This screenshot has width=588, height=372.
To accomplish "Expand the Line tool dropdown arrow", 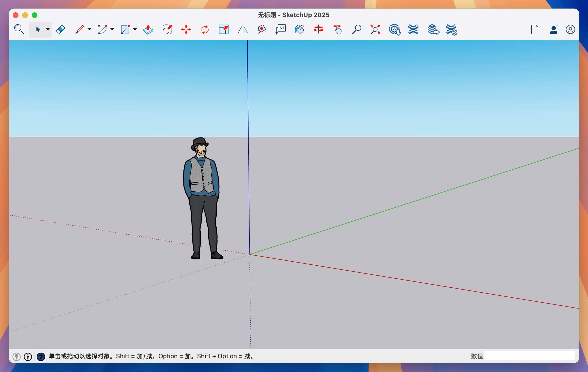I will point(89,30).
